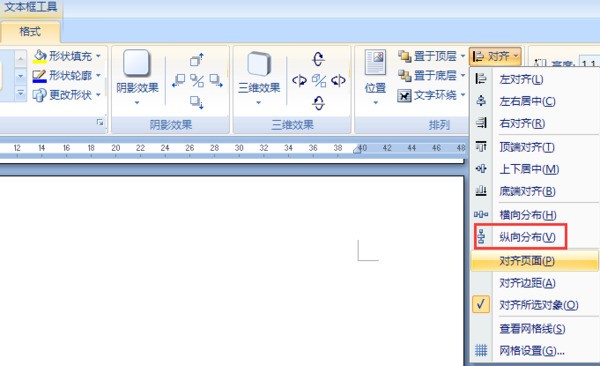
Task: Open the 形状轮廓 dropdown arrow
Action: click(98, 75)
